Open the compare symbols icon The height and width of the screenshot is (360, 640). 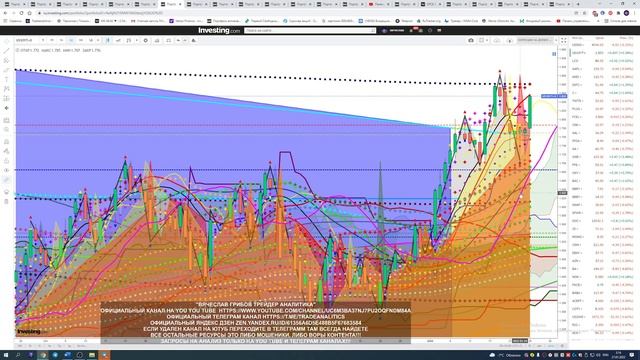(x=118, y=40)
